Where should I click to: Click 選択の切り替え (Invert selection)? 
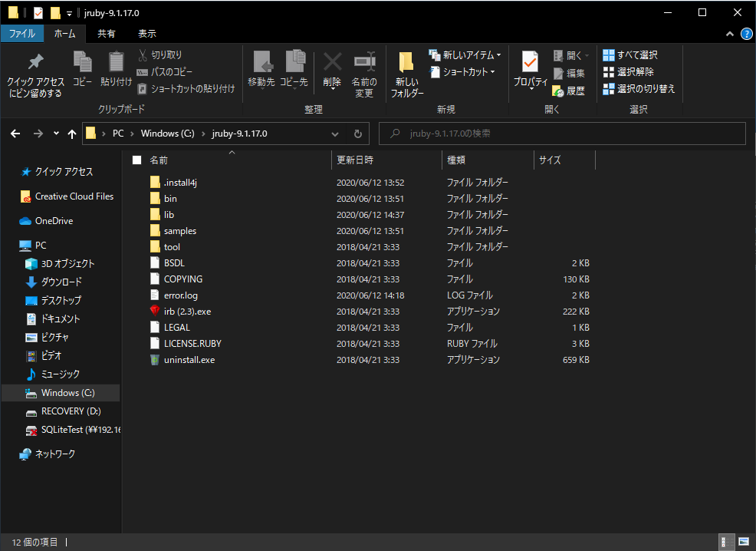pyautogui.click(x=639, y=89)
